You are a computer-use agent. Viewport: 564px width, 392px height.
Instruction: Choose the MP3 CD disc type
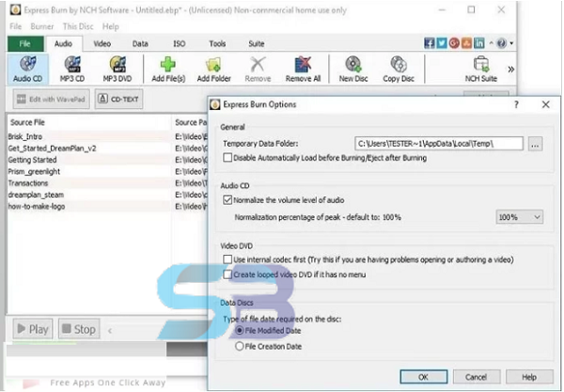[x=72, y=70]
